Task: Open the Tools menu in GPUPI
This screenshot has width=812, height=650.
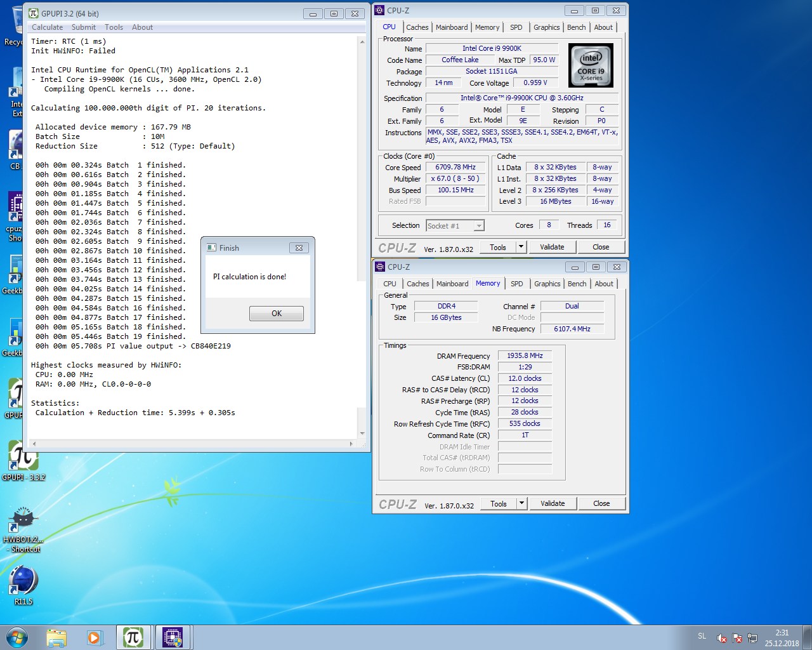Action: tap(114, 27)
